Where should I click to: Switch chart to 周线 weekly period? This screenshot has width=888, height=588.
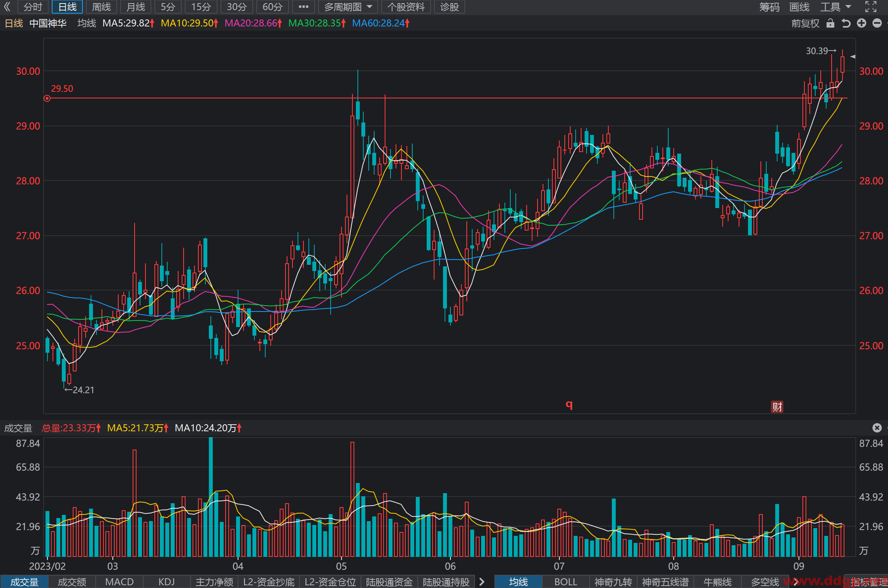click(102, 7)
